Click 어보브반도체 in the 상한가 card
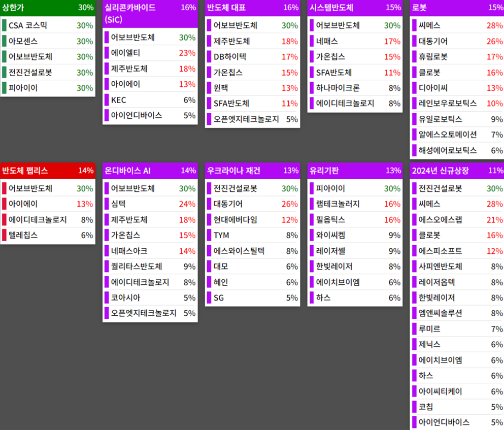504x430 pixels. point(48,56)
